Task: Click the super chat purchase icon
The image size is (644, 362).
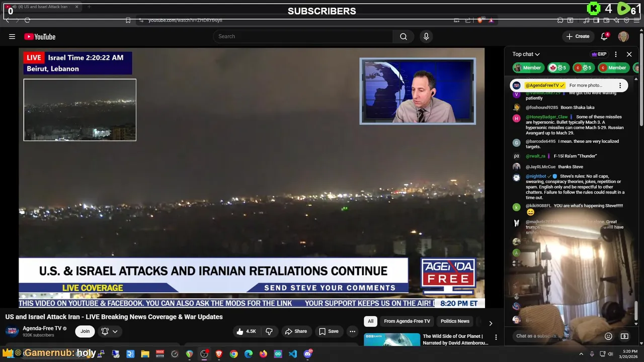Action: tap(624, 336)
